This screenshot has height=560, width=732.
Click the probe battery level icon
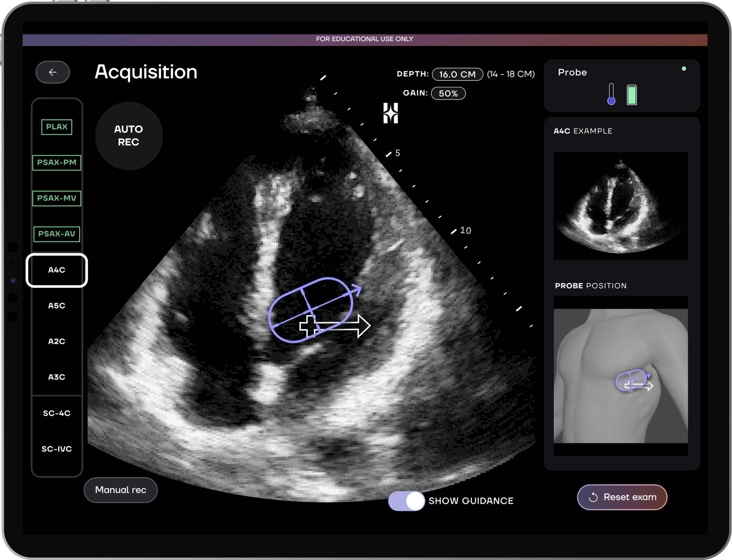point(632,95)
